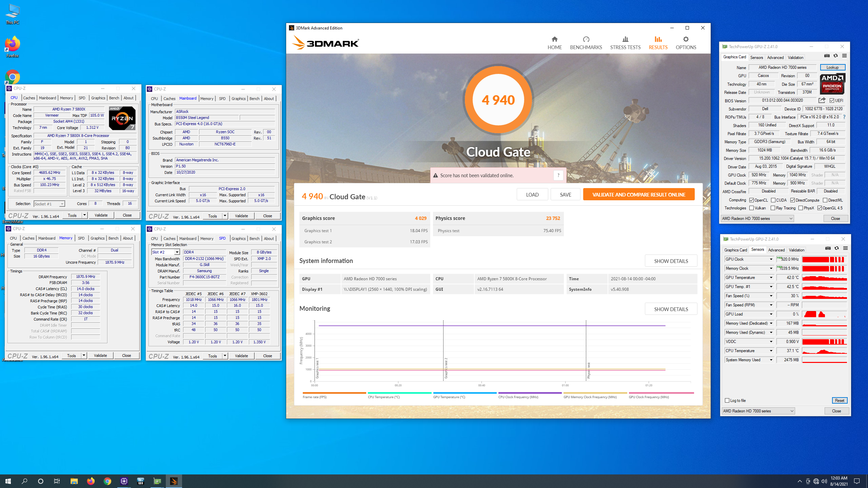Open Graphics tab in the CPU-Z Mainboard window
This screenshot has width=868, height=488.
(x=238, y=99)
